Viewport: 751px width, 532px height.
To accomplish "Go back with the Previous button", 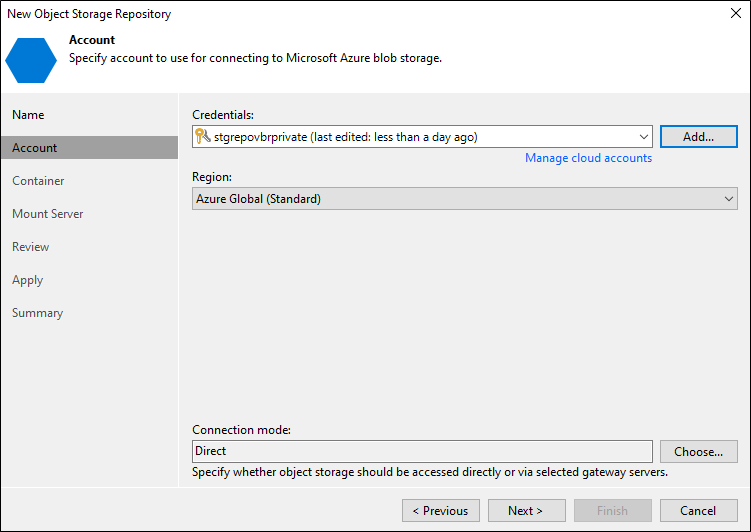I will click(x=441, y=511).
